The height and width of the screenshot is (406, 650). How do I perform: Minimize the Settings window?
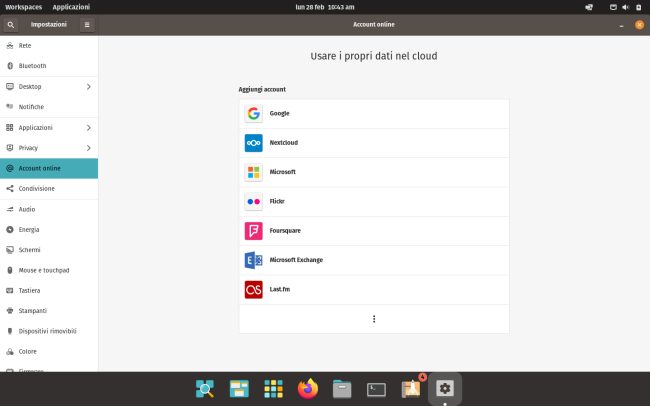(x=621, y=25)
